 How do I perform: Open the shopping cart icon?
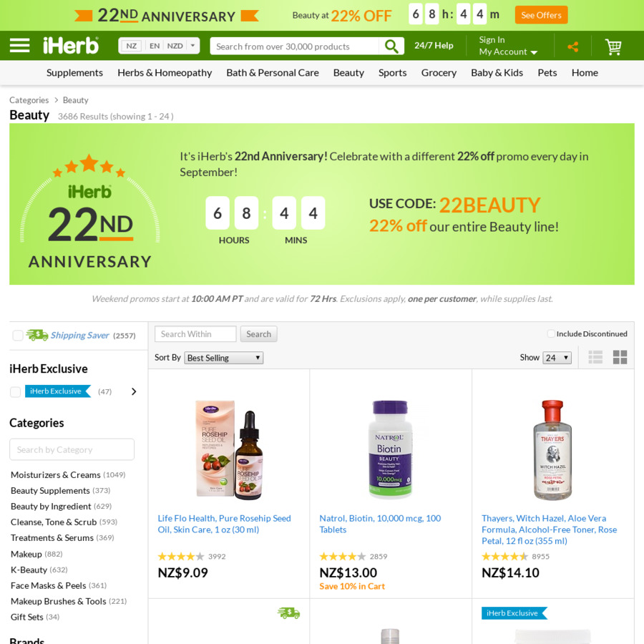pyautogui.click(x=613, y=47)
